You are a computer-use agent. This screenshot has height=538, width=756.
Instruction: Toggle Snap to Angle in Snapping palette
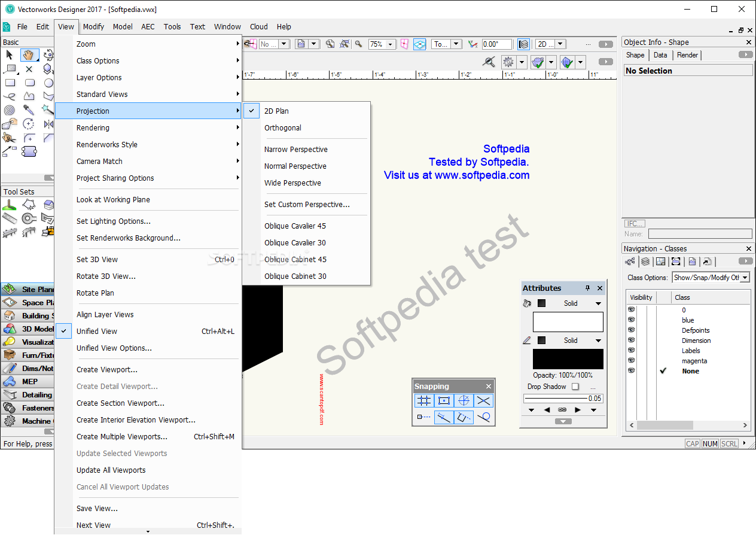point(464,400)
